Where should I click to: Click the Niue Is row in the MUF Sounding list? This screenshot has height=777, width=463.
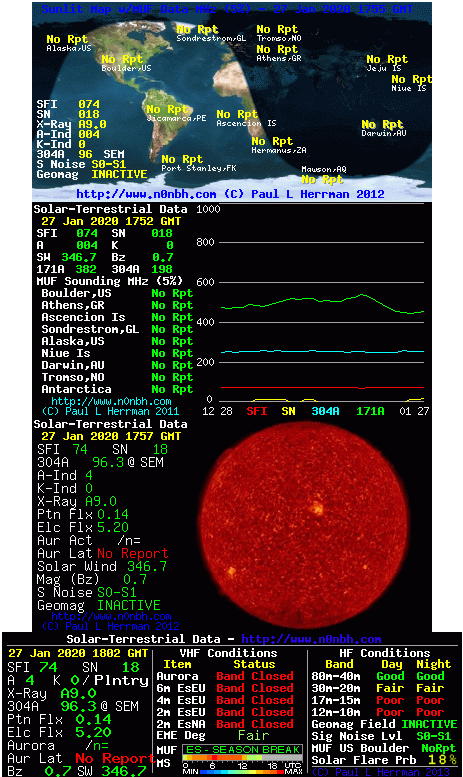point(117,353)
